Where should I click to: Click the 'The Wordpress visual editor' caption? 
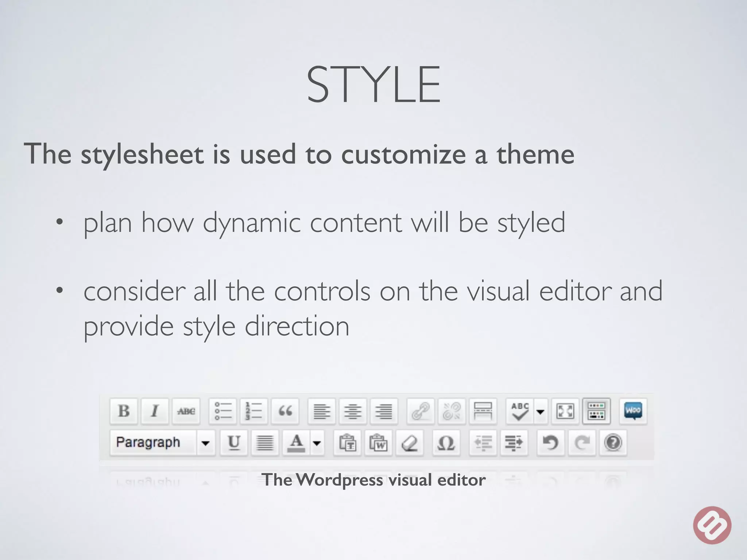tap(374, 480)
